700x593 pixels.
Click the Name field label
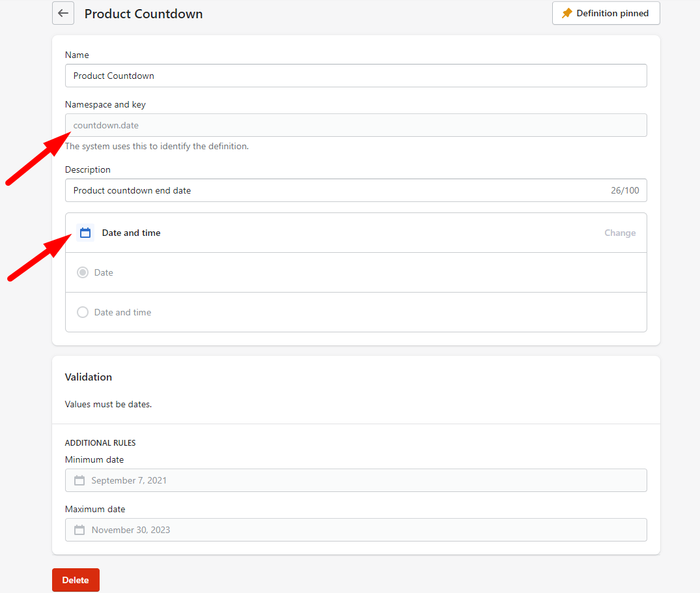pyautogui.click(x=77, y=55)
